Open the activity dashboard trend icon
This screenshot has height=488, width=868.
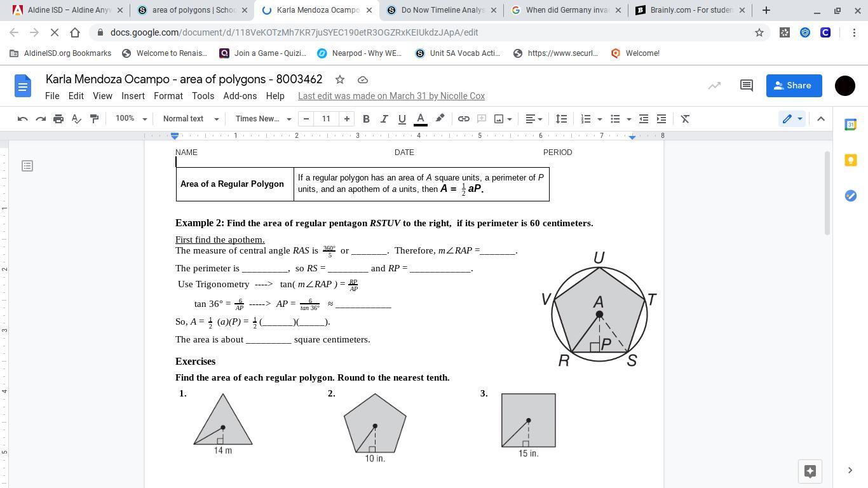[x=714, y=85]
